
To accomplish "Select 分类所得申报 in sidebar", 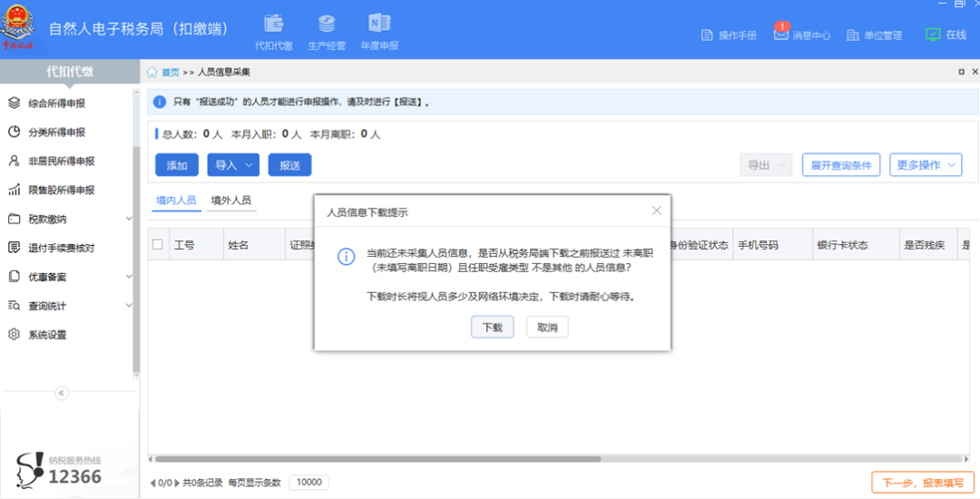I will (x=56, y=132).
